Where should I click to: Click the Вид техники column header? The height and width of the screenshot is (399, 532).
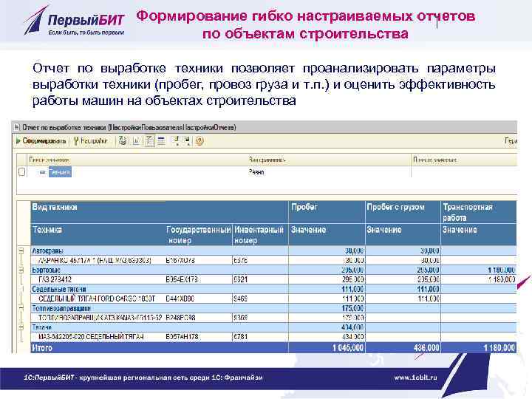pyautogui.click(x=160, y=212)
